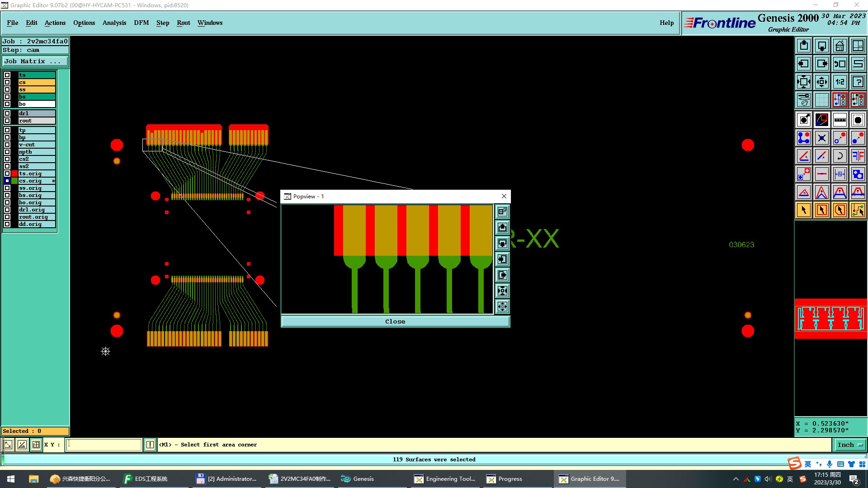
Task: Toggle display of the drl layer
Action: tap(7, 113)
